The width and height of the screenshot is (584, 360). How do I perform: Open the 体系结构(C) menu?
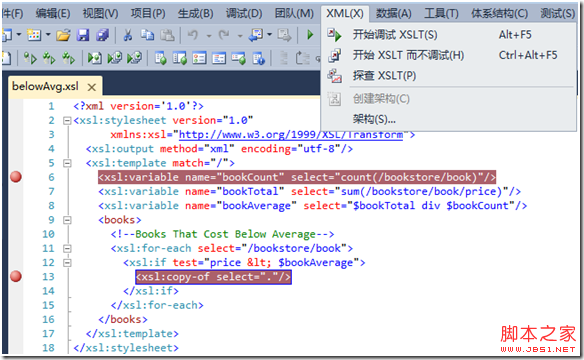click(x=499, y=14)
